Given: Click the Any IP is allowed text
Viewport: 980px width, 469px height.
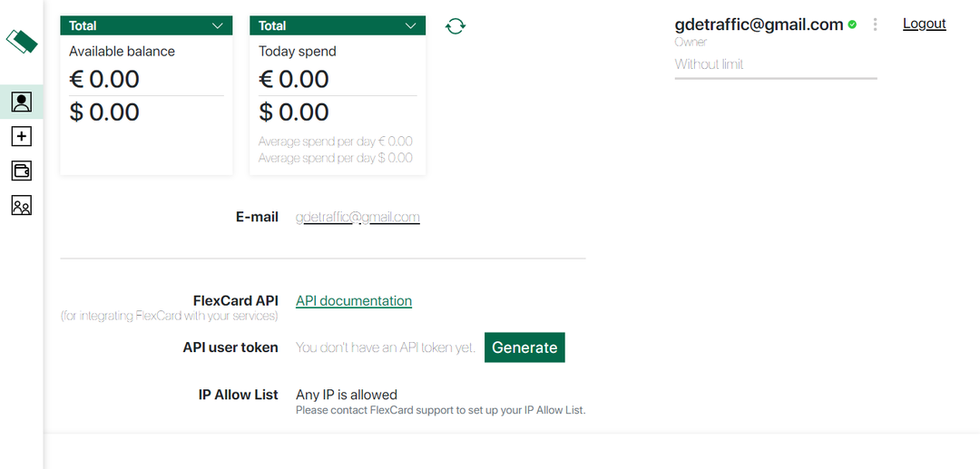Looking at the screenshot, I should pos(347,395).
